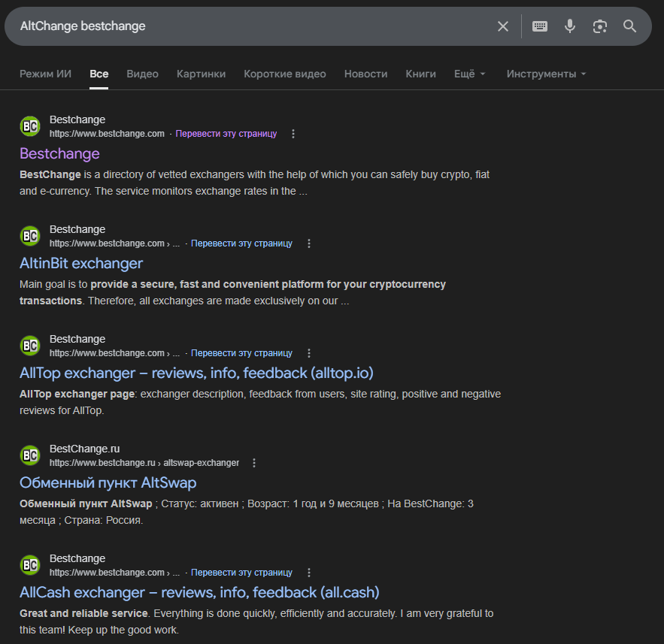The width and height of the screenshot is (664, 644).
Task: Click the favicon beside the AltinBit result
Action: click(x=29, y=235)
